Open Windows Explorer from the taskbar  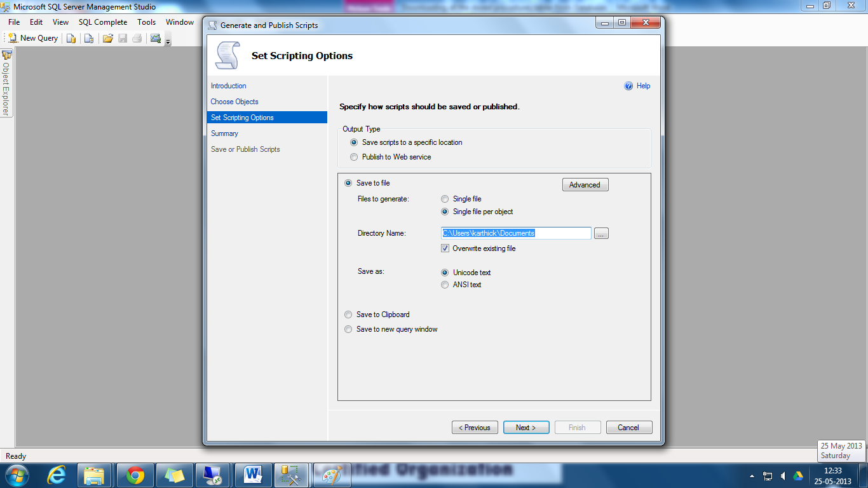94,475
